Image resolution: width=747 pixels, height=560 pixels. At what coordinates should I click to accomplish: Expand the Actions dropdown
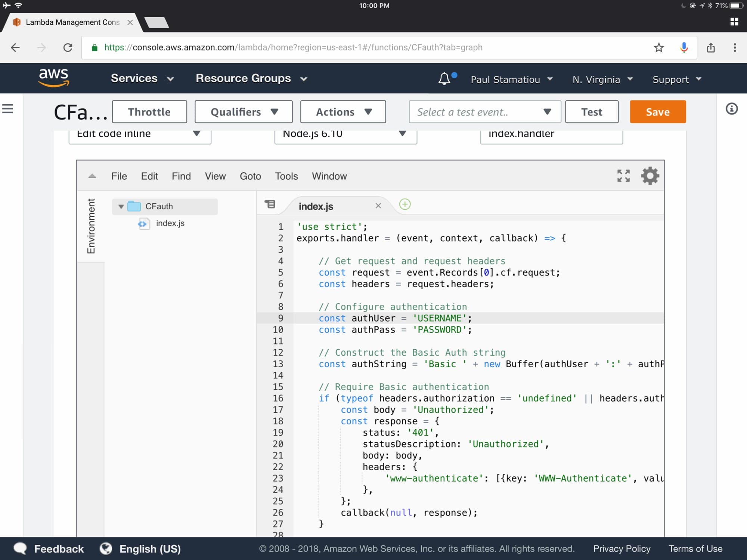click(343, 112)
